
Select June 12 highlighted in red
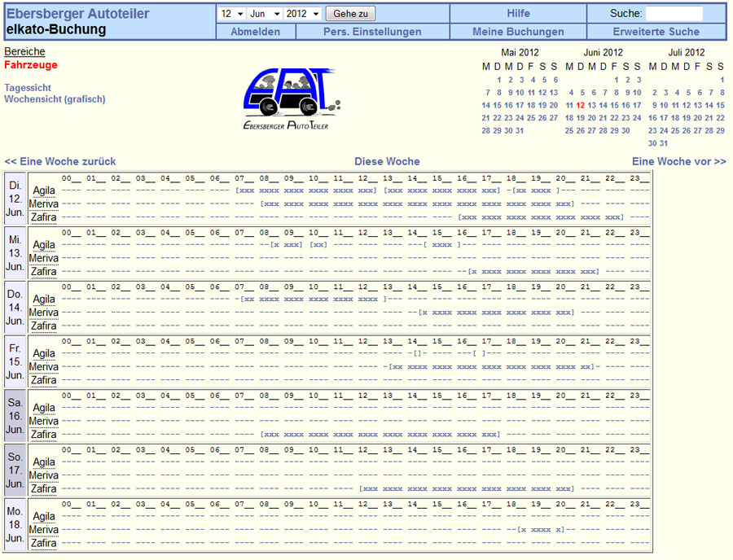(x=580, y=106)
